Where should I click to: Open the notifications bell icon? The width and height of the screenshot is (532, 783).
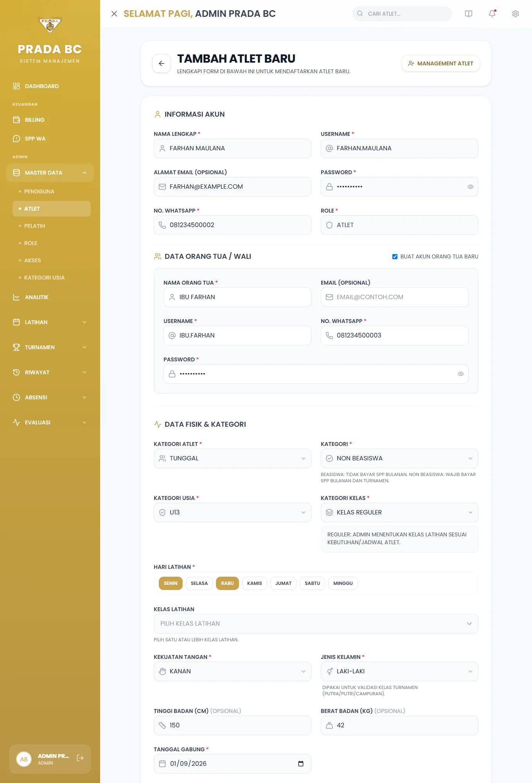tap(492, 14)
